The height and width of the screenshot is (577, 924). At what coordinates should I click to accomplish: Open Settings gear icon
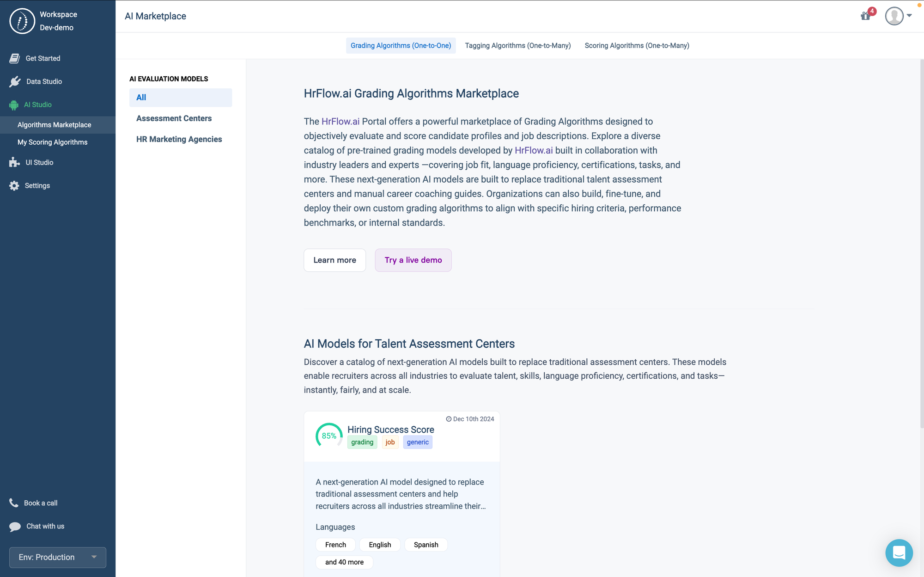coord(14,185)
